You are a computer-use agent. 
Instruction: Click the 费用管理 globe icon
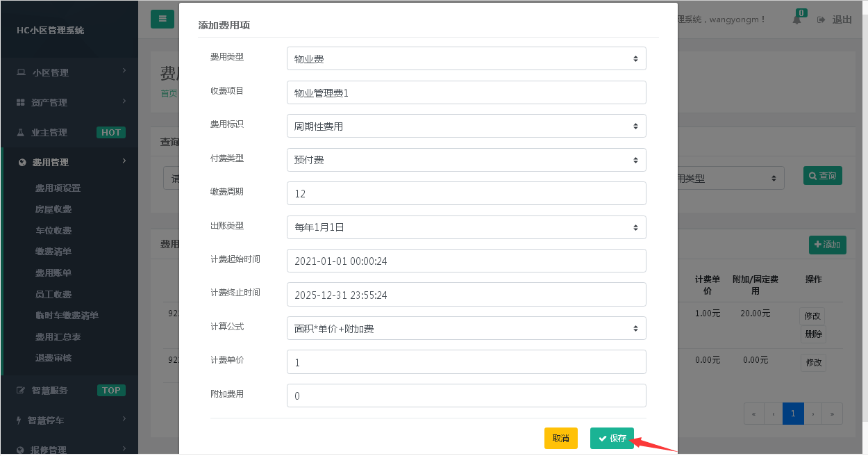[22, 162]
